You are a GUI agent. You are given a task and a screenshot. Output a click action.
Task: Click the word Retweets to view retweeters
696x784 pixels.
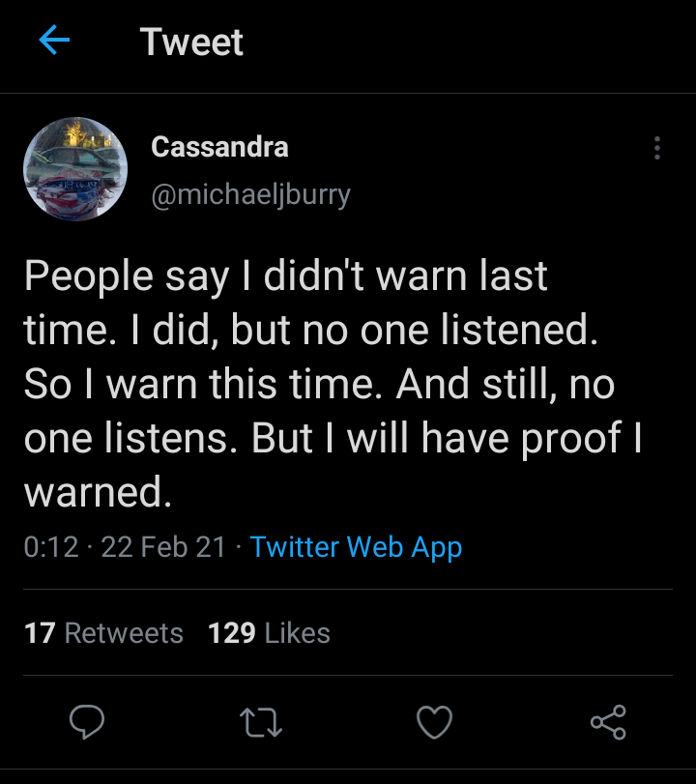coord(124,633)
